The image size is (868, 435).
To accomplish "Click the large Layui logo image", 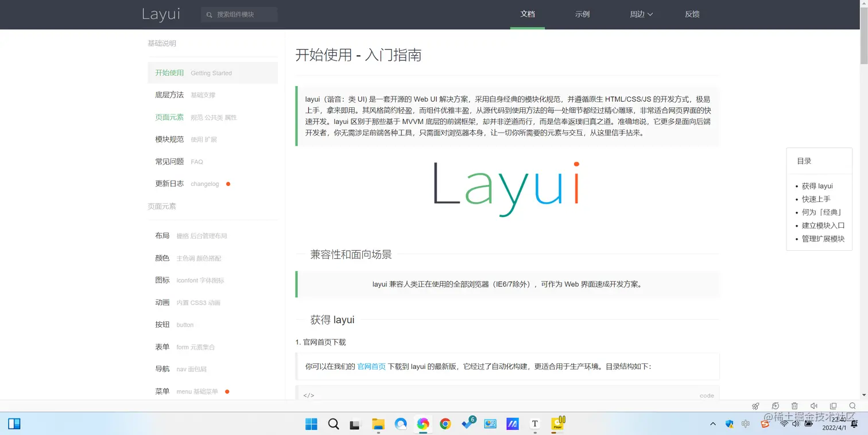I will click(x=506, y=190).
